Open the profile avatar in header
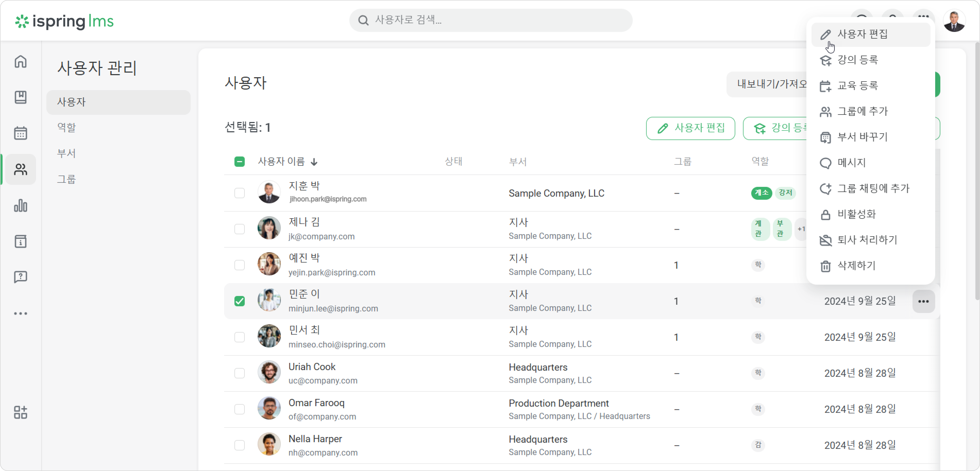This screenshot has width=980, height=471. point(954,21)
